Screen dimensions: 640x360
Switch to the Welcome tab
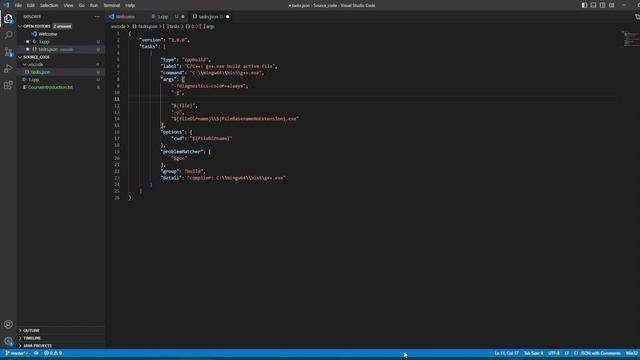coord(125,17)
